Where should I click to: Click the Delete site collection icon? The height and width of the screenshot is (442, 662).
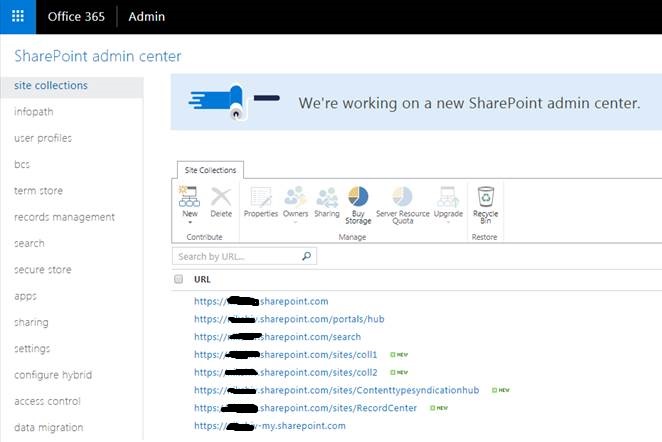[221, 197]
